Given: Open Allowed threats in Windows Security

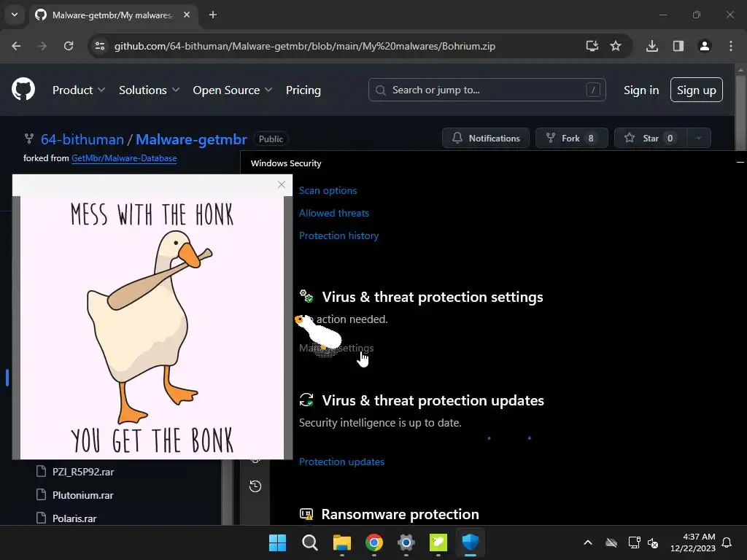Looking at the screenshot, I should tap(334, 213).
